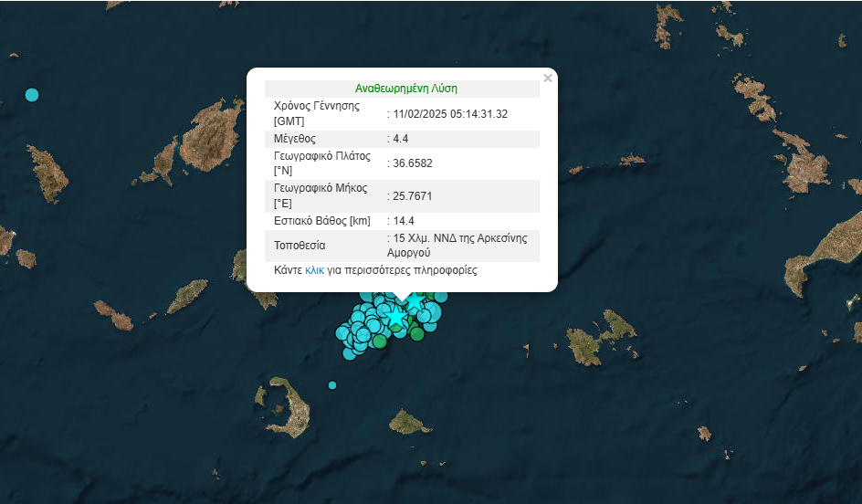
Task: Select the isolated cyan earthquake marker far west
Action: click(32, 94)
